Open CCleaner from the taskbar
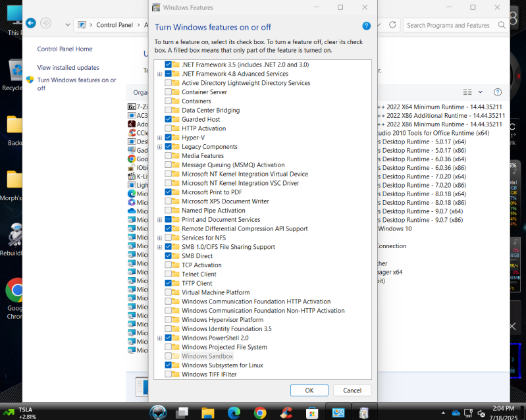The height and width of the screenshot is (420, 526). click(x=286, y=413)
